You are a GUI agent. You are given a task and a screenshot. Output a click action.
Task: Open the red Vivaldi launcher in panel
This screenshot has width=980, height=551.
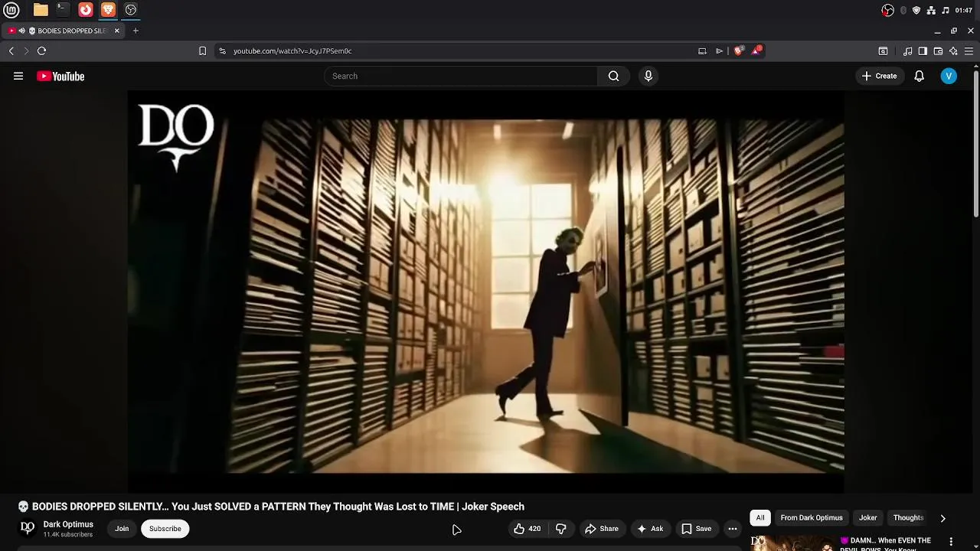(86, 10)
